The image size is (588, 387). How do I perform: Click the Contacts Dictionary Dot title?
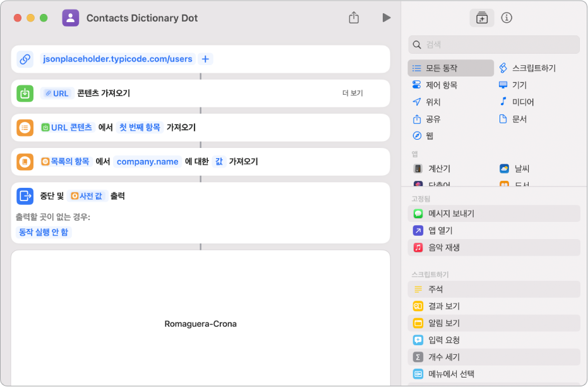coord(141,18)
